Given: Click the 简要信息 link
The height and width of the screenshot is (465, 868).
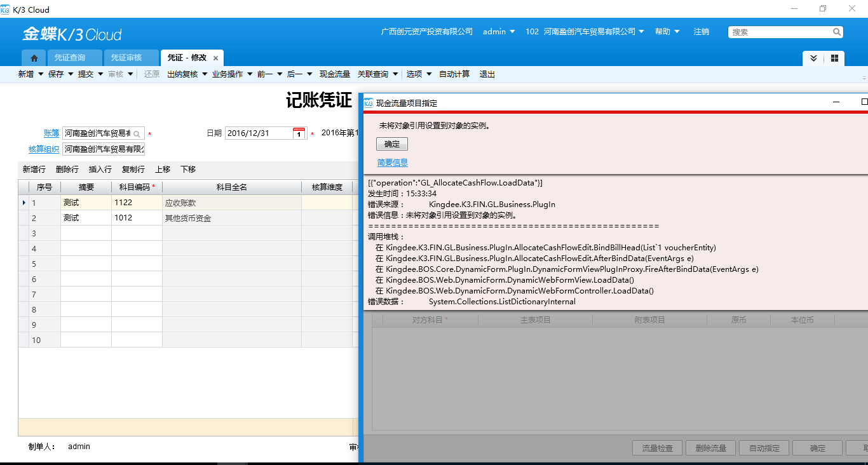Looking at the screenshot, I should (393, 163).
